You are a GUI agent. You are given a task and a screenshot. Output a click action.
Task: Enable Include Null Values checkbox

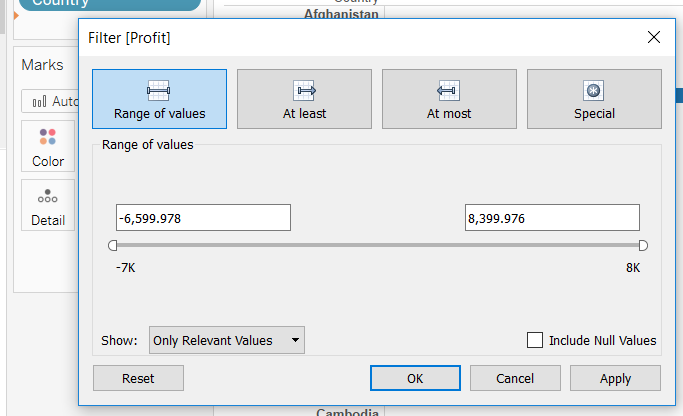click(536, 340)
